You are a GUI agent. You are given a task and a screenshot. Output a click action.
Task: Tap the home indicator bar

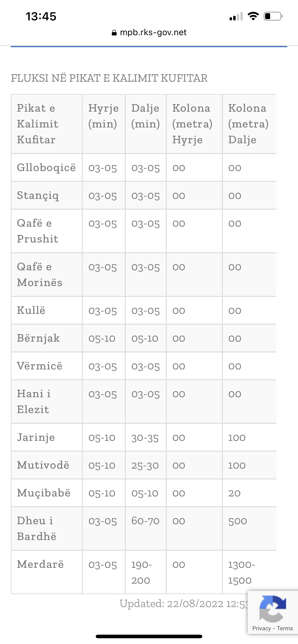tap(149, 636)
